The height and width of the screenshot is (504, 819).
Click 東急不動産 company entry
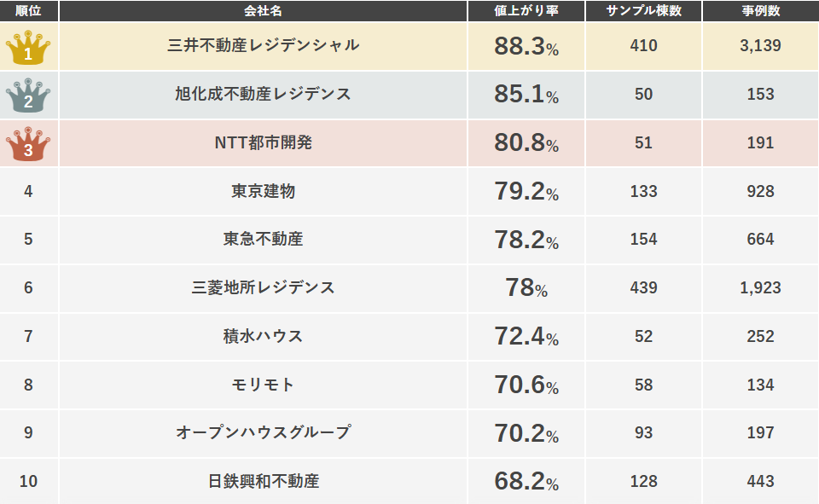(264, 239)
